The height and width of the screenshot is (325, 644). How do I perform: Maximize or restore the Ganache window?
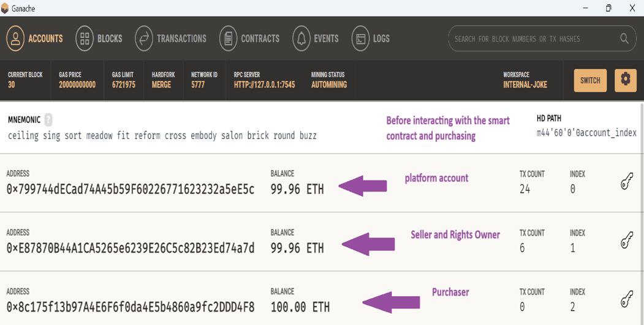coord(608,8)
